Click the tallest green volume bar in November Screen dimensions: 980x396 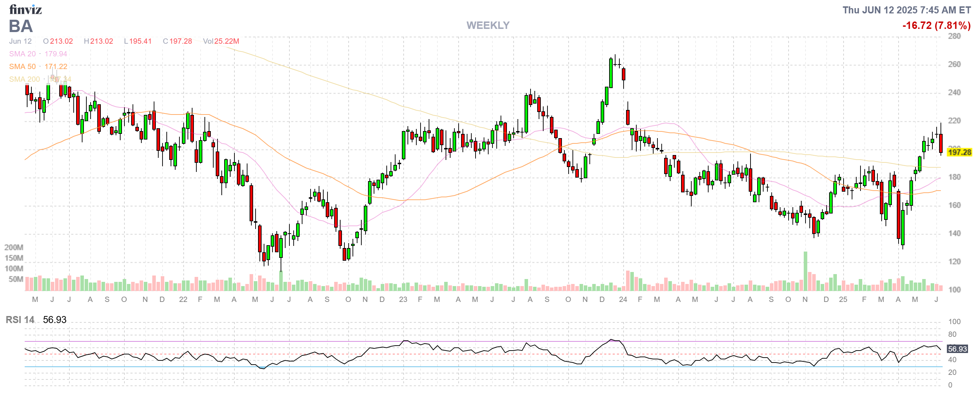pos(805,271)
